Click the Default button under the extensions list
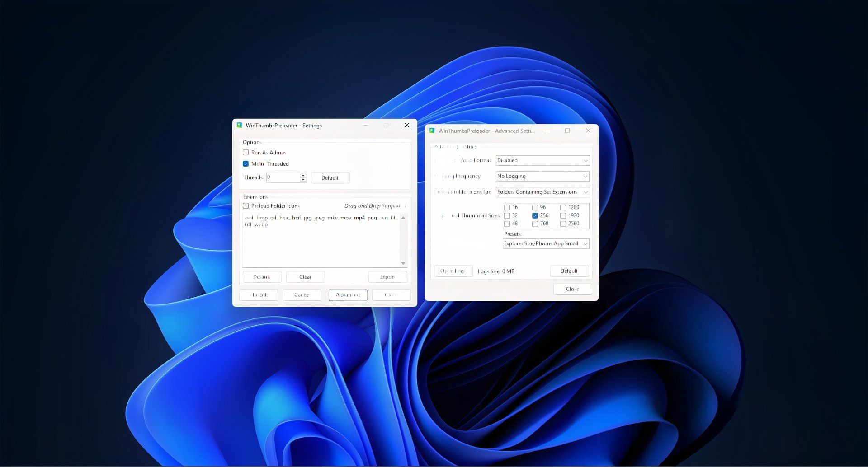 click(x=262, y=277)
